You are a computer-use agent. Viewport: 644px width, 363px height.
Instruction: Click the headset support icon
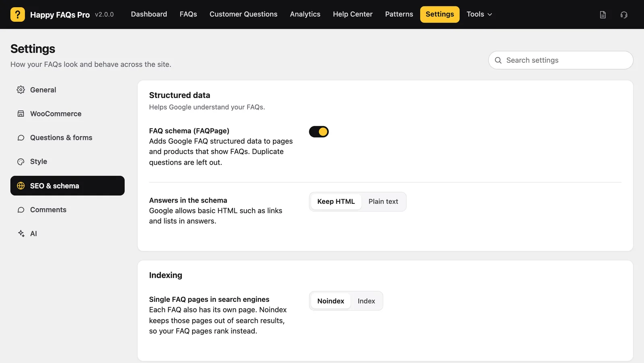pyautogui.click(x=624, y=15)
